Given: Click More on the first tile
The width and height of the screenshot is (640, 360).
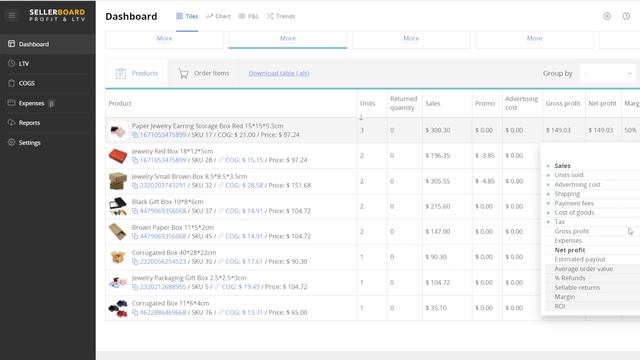Looking at the screenshot, I should coord(164,38).
